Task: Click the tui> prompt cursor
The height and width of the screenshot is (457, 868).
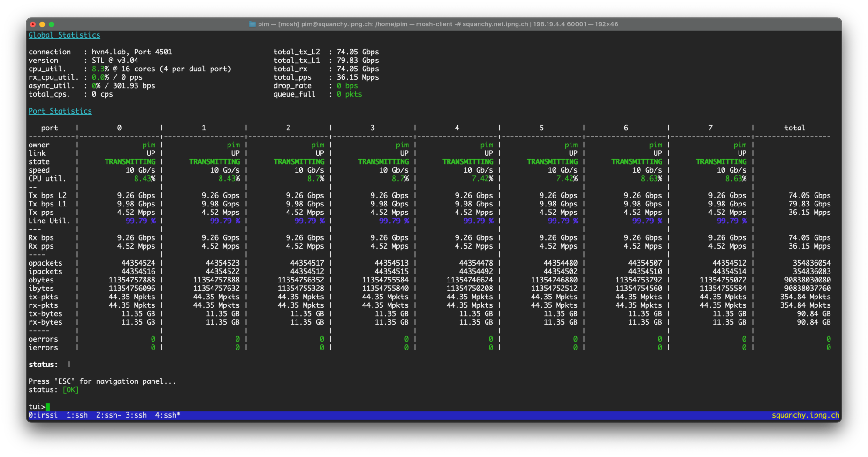Action: click(48, 407)
